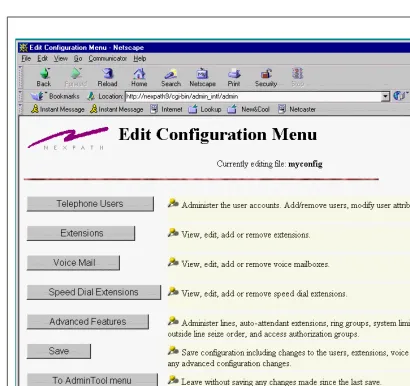Collapse the location toolbar grip handle

pos(21,96)
